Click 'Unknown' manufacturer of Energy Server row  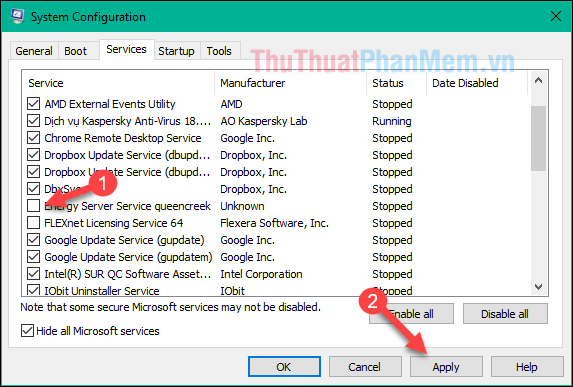(x=242, y=206)
